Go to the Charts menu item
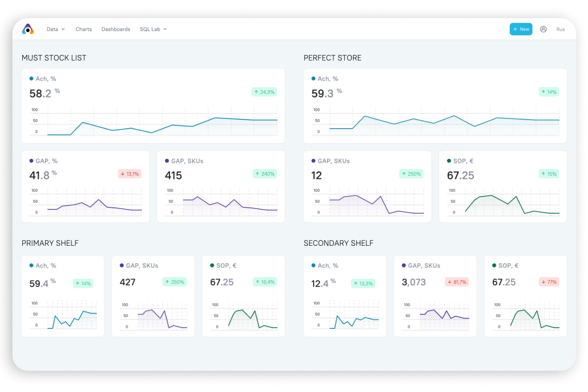This screenshot has width=588, height=392. pyautogui.click(x=83, y=29)
